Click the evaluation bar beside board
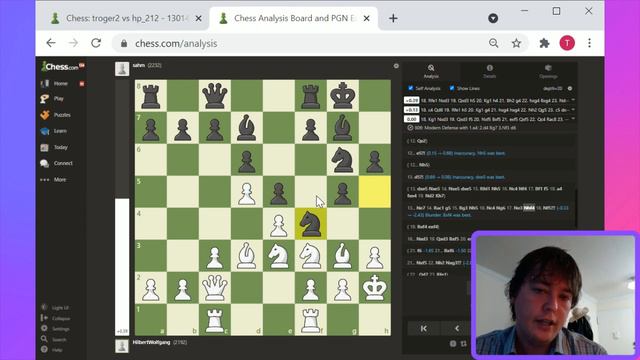The image size is (640, 360). (122, 208)
